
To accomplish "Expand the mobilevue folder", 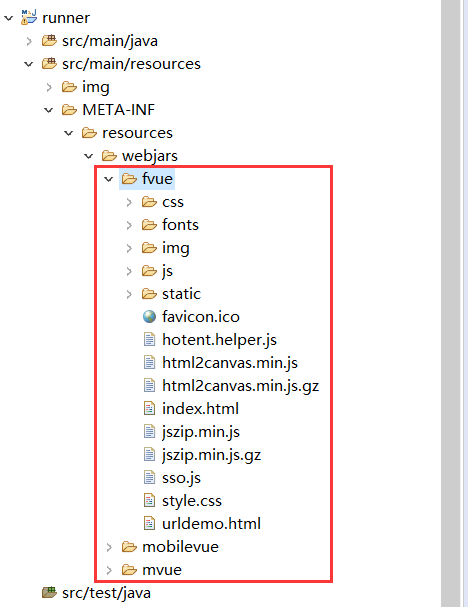I will click(109, 547).
